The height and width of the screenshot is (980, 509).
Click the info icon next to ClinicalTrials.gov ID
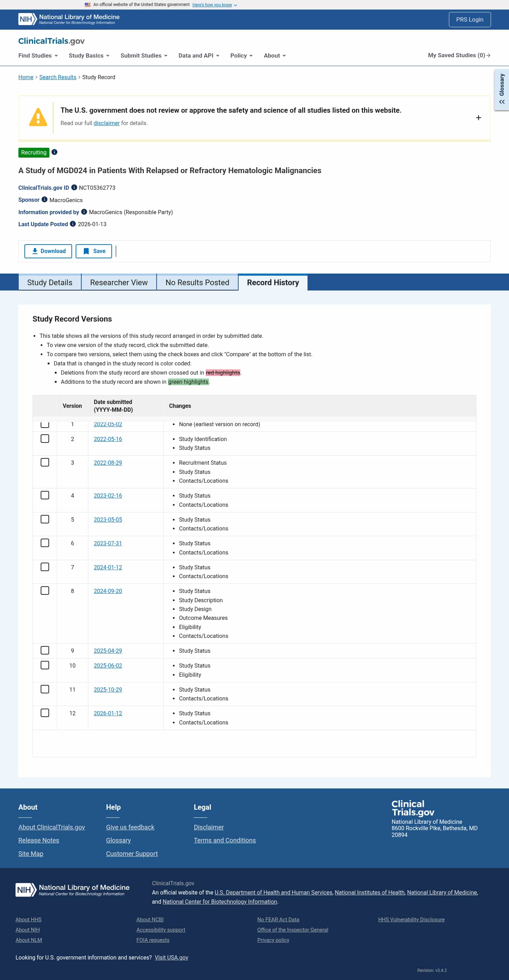(74, 188)
